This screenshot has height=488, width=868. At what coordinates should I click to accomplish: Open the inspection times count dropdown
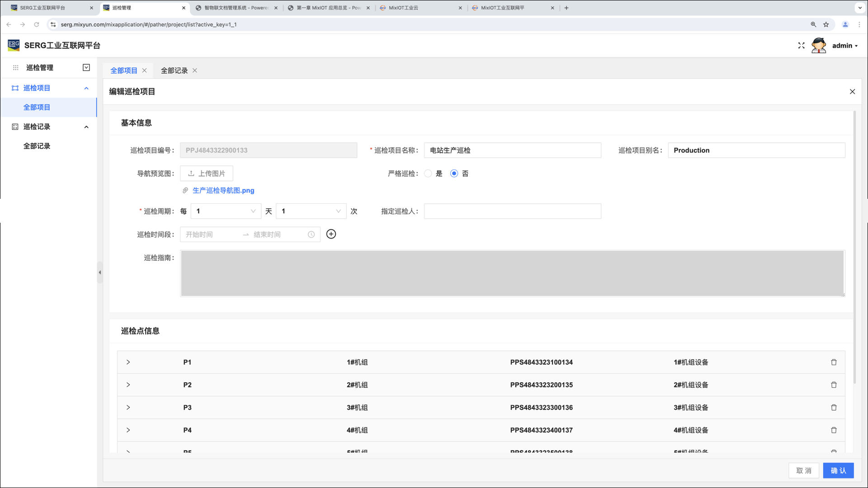(311, 211)
